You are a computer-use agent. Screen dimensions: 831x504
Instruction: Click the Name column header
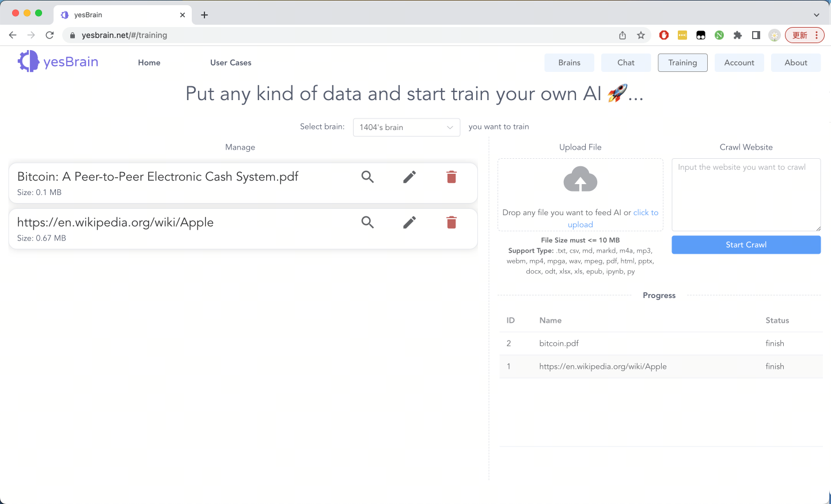coord(551,320)
